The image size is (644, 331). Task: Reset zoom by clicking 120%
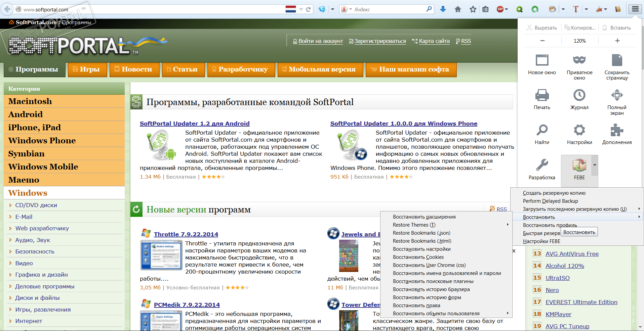click(579, 41)
